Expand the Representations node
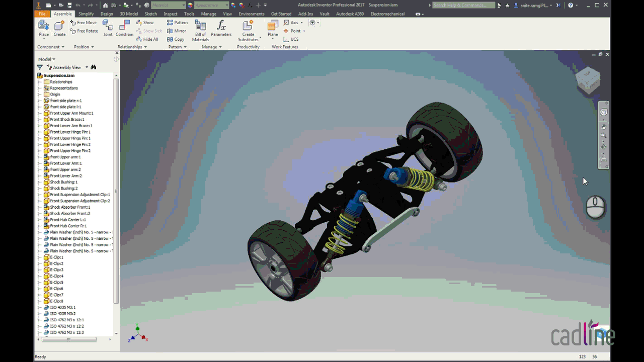The image size is (644, 362). pyautogui.click(x=39, y=88)
